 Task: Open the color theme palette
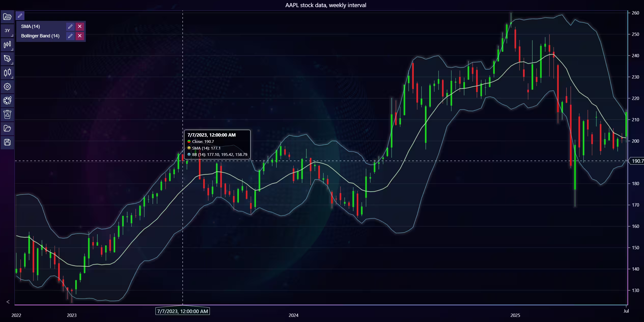[7, 100]
